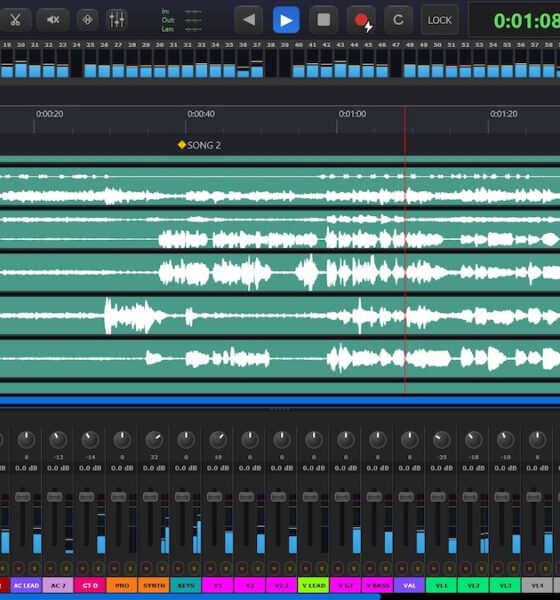Click the square Stop button
This screenshot has height=600, width=560.
[x=323, y=20]
